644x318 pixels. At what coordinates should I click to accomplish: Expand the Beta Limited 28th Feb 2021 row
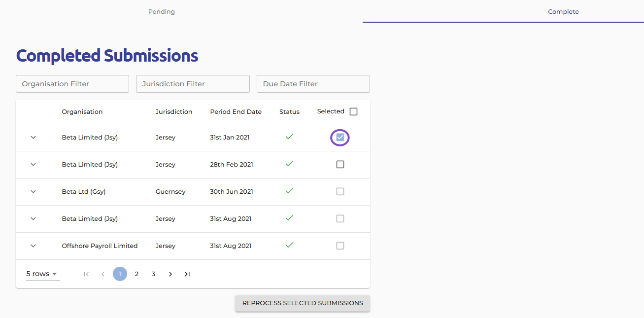tap(34, 165)
